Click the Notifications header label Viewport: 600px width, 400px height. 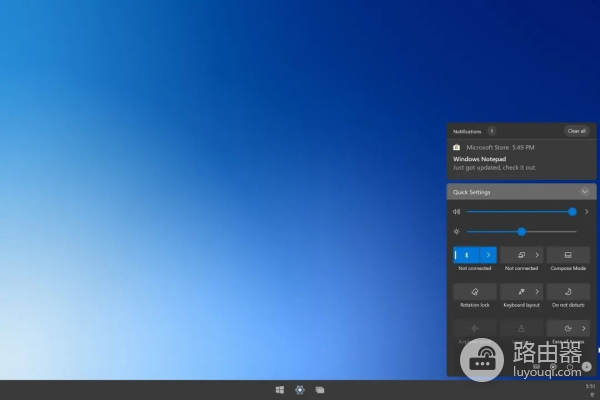click(467, 131)
